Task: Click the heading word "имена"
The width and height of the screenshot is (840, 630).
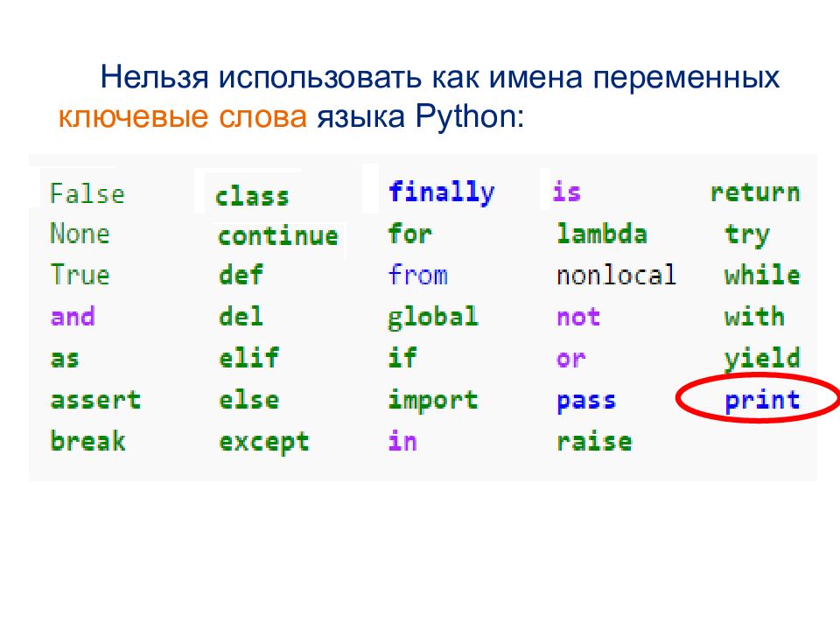Action: point(535,78)
